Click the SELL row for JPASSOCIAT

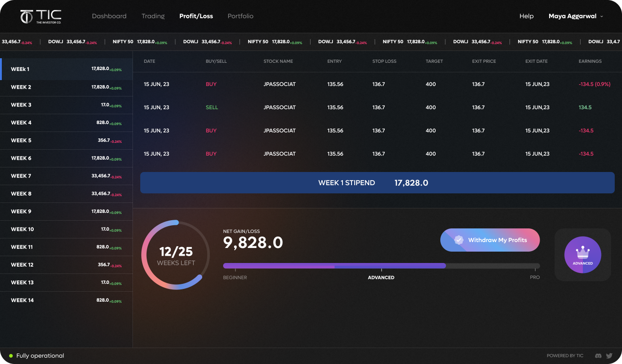click(x=377, y=107)
